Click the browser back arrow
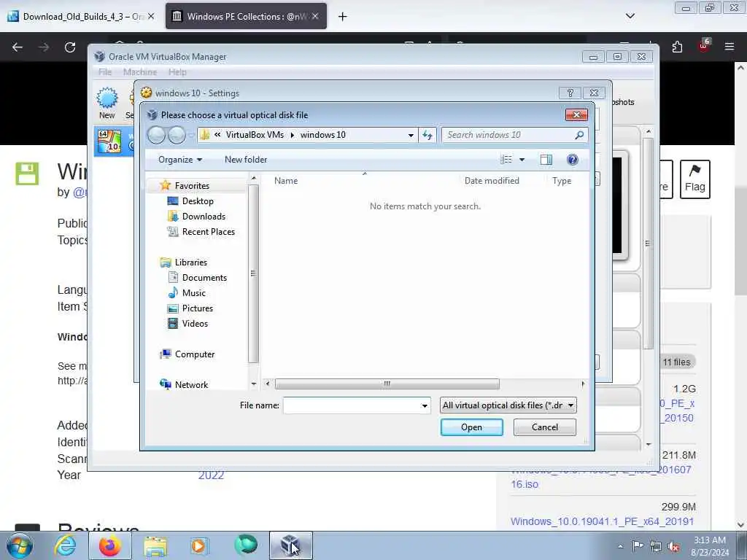 18,47
